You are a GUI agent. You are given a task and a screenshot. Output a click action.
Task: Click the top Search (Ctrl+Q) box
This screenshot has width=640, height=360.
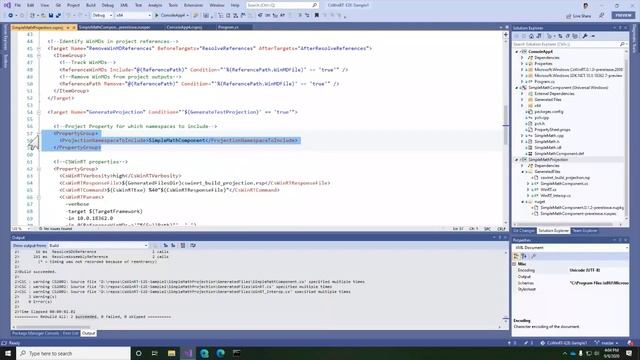(x=282, y=5)
